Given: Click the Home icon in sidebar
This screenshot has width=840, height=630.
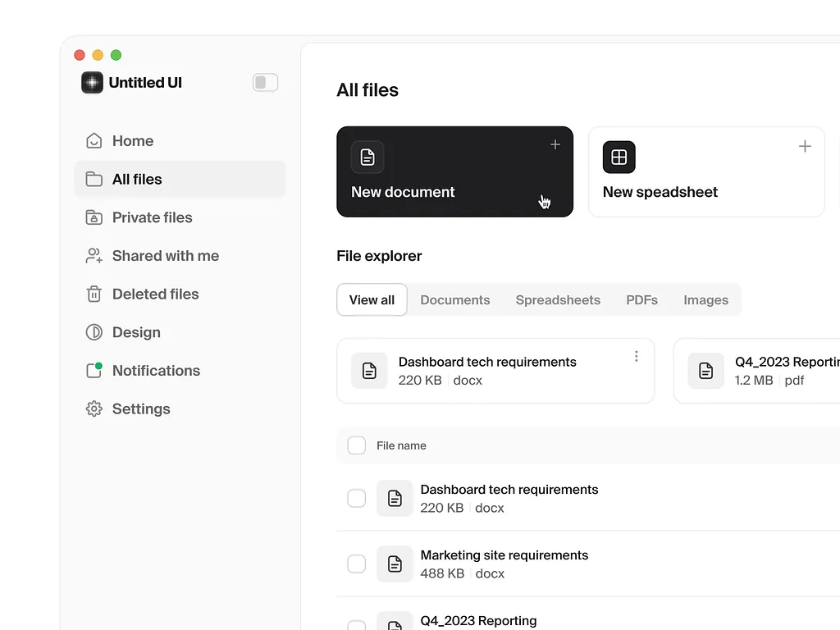Looking at the screenshot, I should (x=94, y=141).
